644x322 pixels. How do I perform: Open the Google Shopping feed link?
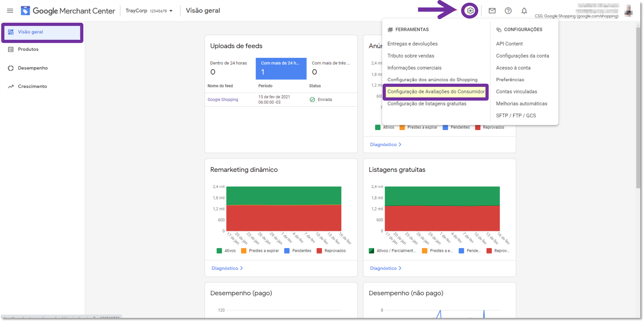click(x=223, y=100)
